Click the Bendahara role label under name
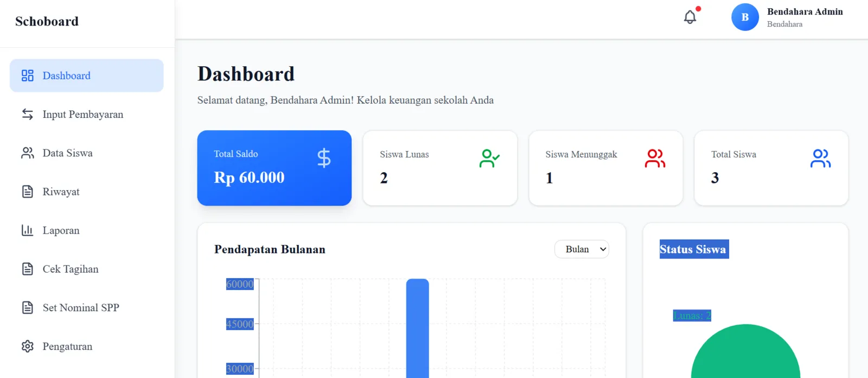The image size is (868, 378). (784, 24)
